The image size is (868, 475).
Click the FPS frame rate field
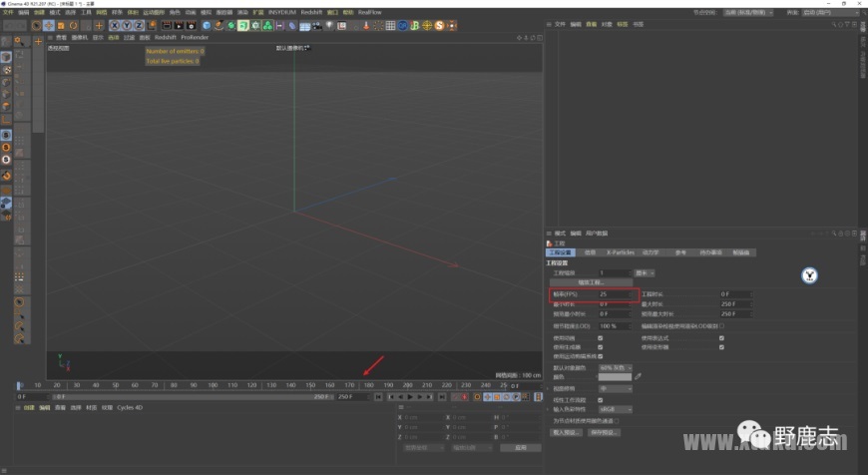coord(615,294)
